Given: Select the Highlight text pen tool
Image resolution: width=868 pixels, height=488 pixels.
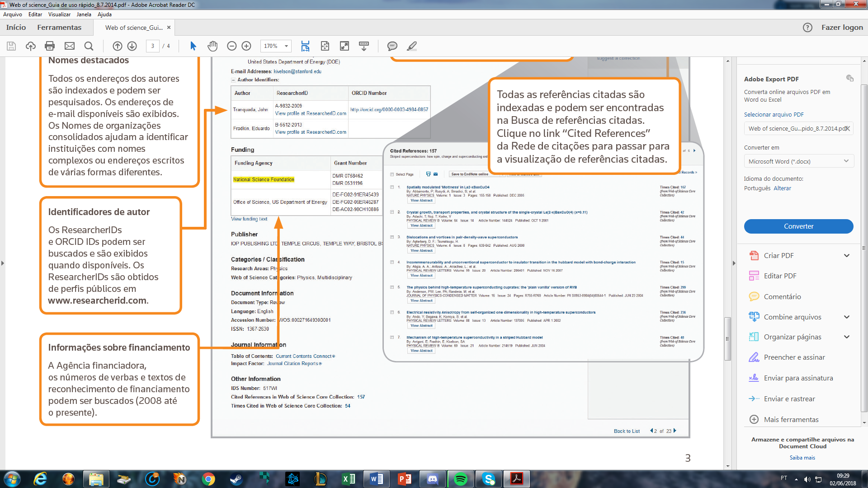Looking at the screenshot, I should tap(412, 46).
